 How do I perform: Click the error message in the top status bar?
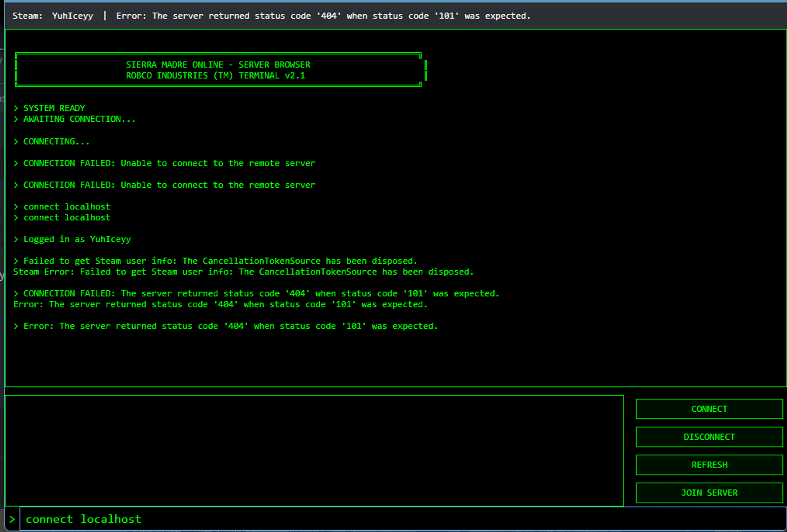pos(323,16)
